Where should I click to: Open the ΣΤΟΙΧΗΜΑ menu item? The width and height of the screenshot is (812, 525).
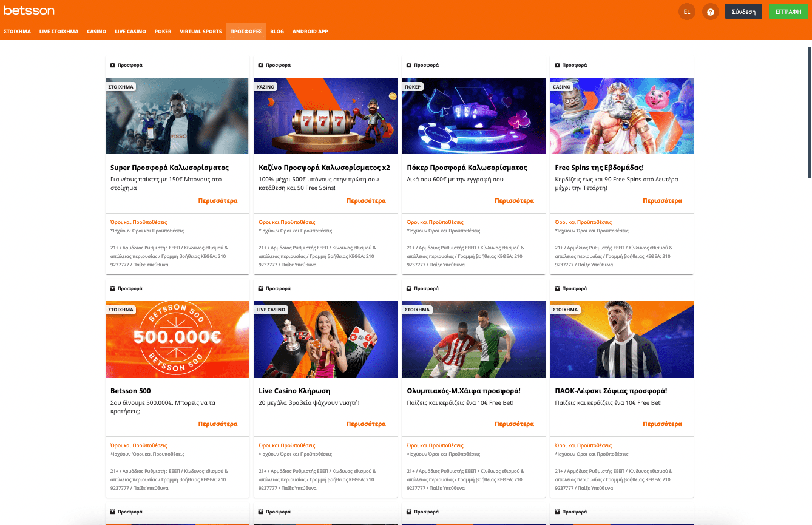pos(17,32)
